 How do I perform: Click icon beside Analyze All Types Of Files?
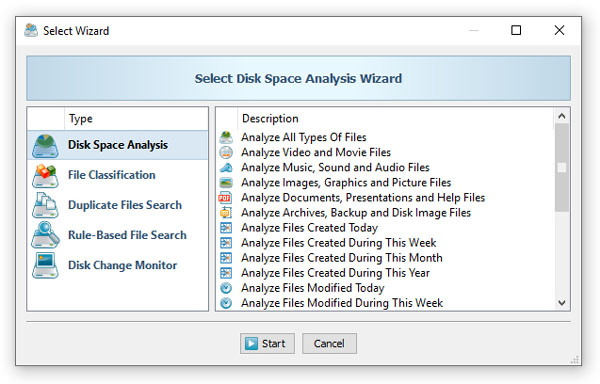226,137
